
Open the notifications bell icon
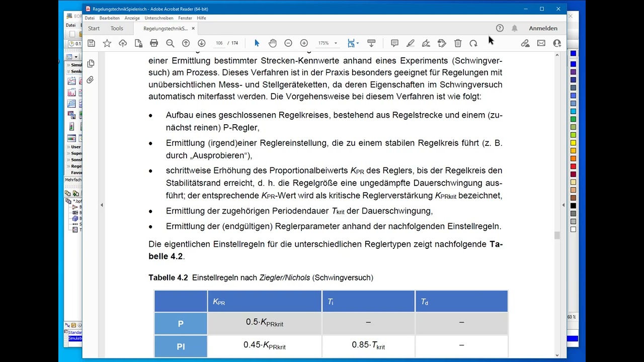pyautogui.click(x=514, y=28)
